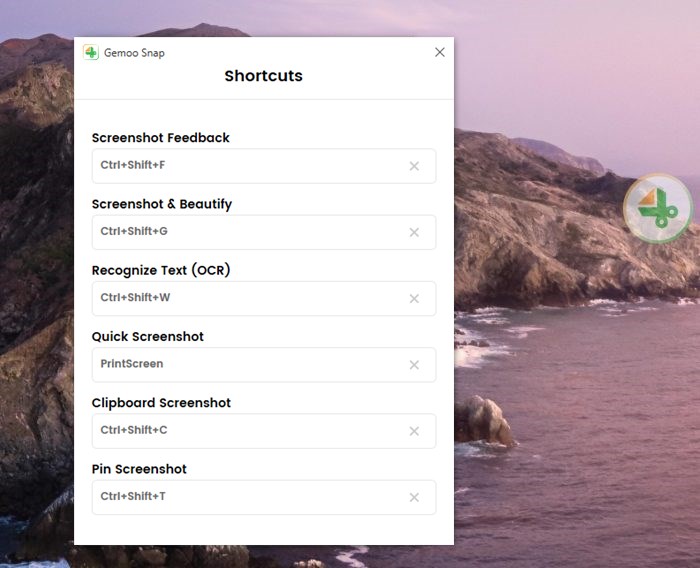
Task: Edit the Ctrl+Shift+C shortcut field
Action: coord(264,431)
